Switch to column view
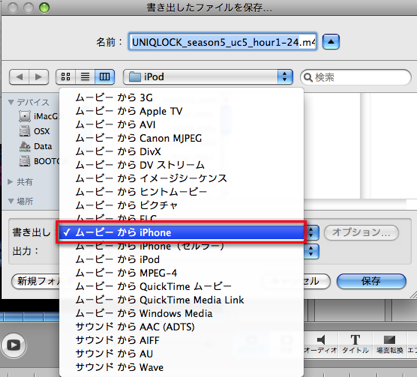The width and height of the screenshot is (417, 377). pyautogui.click(x=105, y=77)
